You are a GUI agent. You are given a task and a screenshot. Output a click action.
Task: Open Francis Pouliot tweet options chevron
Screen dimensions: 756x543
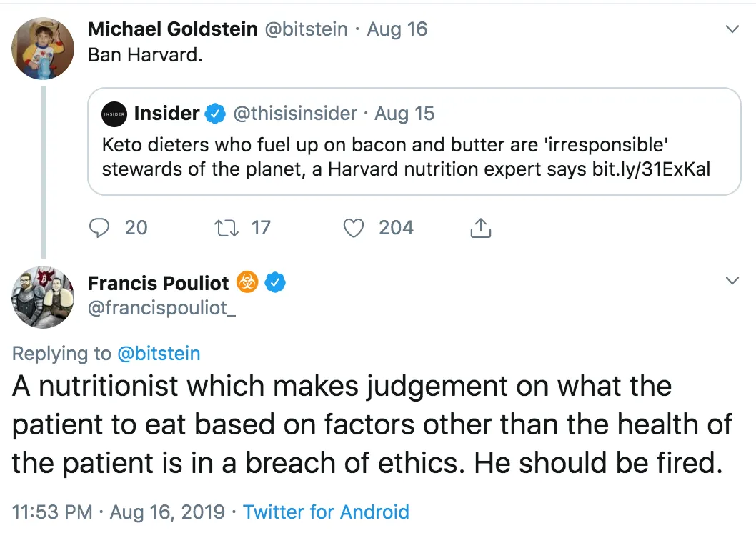pyautogui.click(x=732, y=282)
